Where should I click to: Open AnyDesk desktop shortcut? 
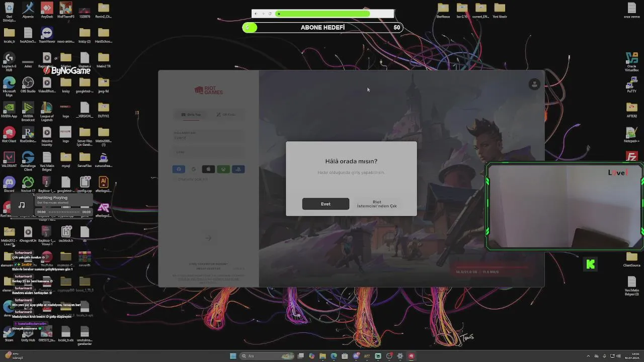coord(47,10)
